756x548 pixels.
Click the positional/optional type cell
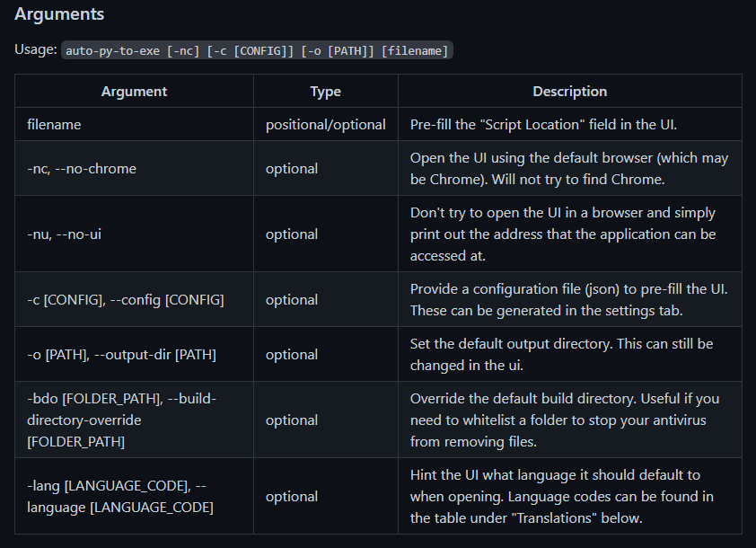(x=325, y=125)
